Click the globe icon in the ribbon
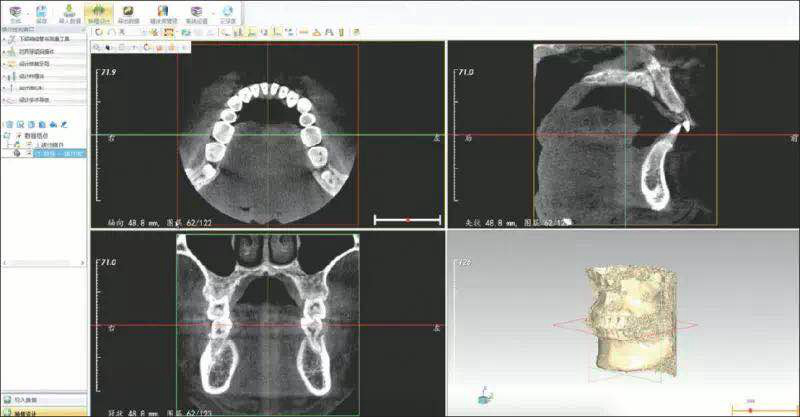The width and height of the screenshot is (800, 417). tap(226, 12)
